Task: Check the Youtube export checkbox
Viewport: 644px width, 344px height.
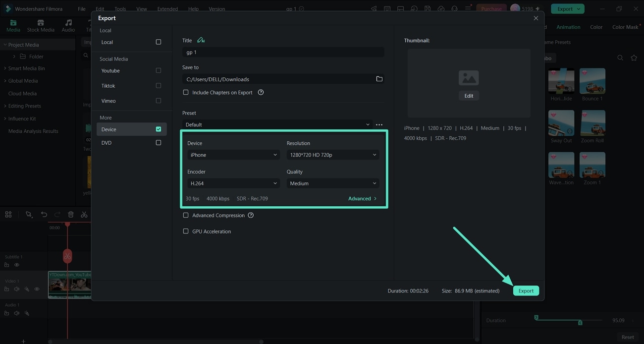Action: [159, 70]
